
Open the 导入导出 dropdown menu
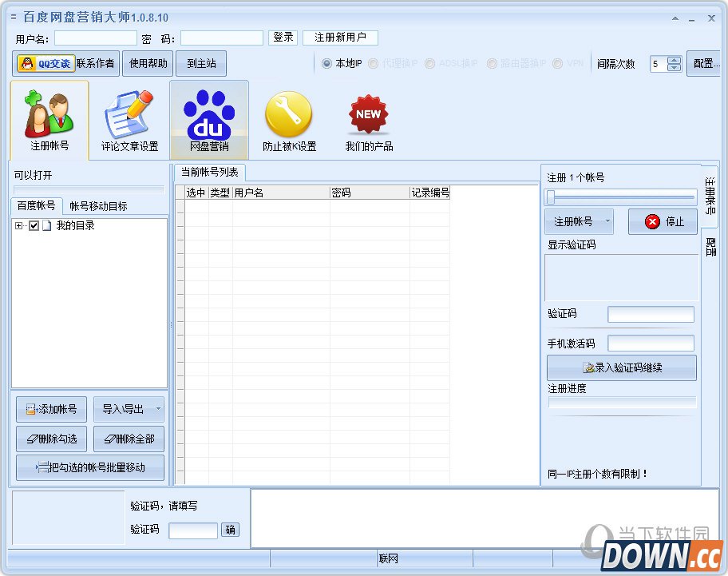[157, 409]
